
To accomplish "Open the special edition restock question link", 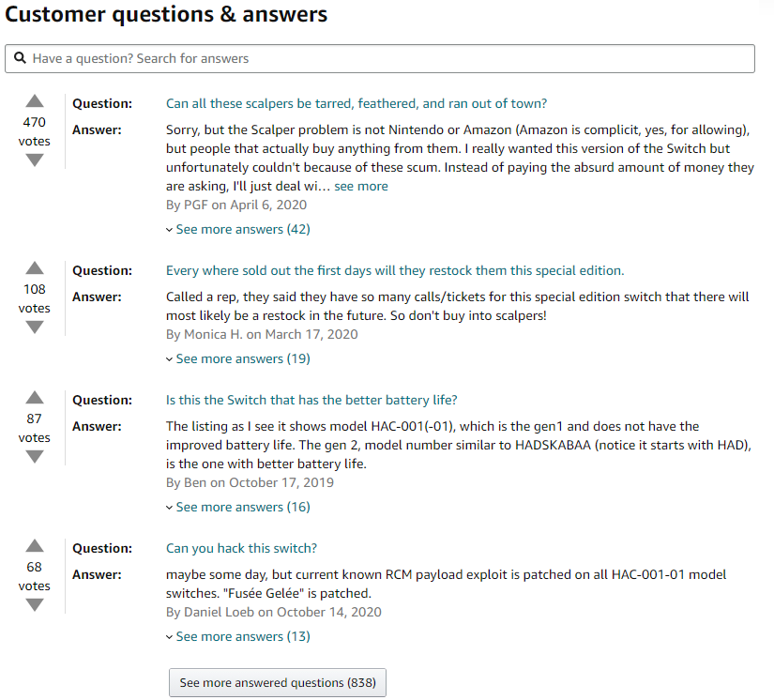I will tap(395, 270).
